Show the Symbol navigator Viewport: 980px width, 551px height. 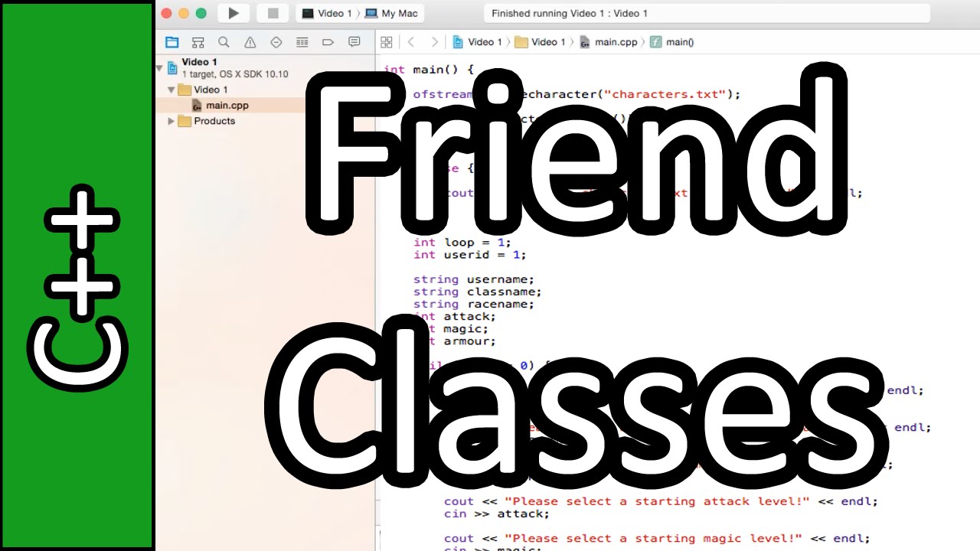point(198,42)
